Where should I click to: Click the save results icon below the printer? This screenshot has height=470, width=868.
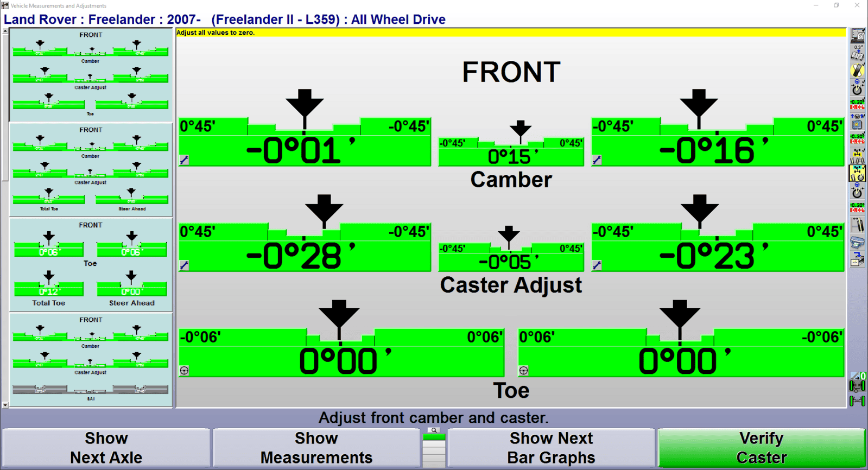[x=858, y=259]
